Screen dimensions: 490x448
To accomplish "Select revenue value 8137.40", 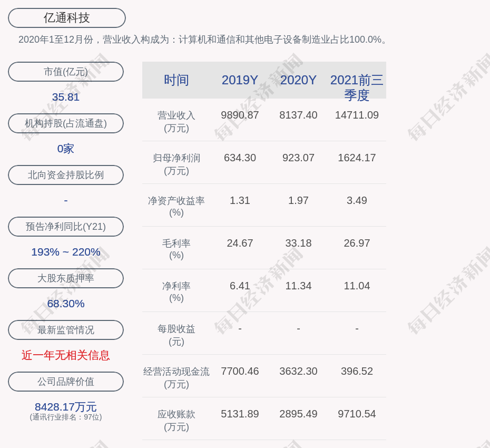I will tap(298, 115).
